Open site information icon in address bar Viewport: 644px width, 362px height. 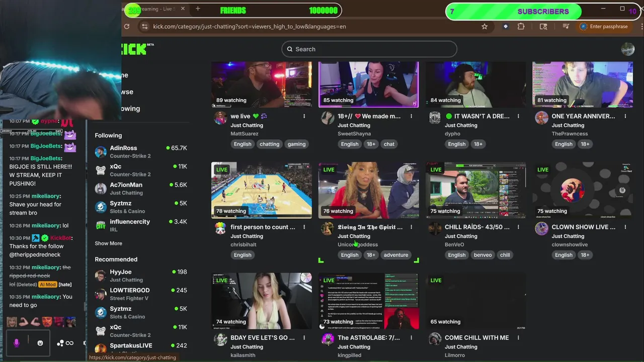coord(144,27)
